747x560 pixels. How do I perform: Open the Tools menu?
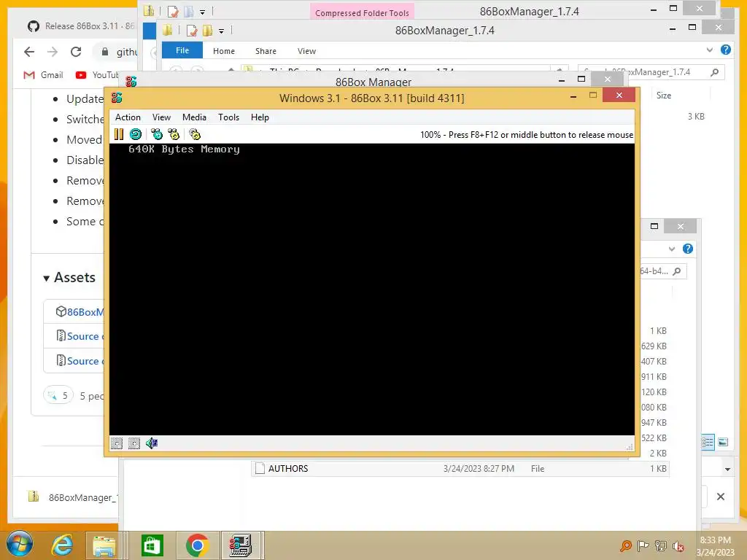[228, 117]
